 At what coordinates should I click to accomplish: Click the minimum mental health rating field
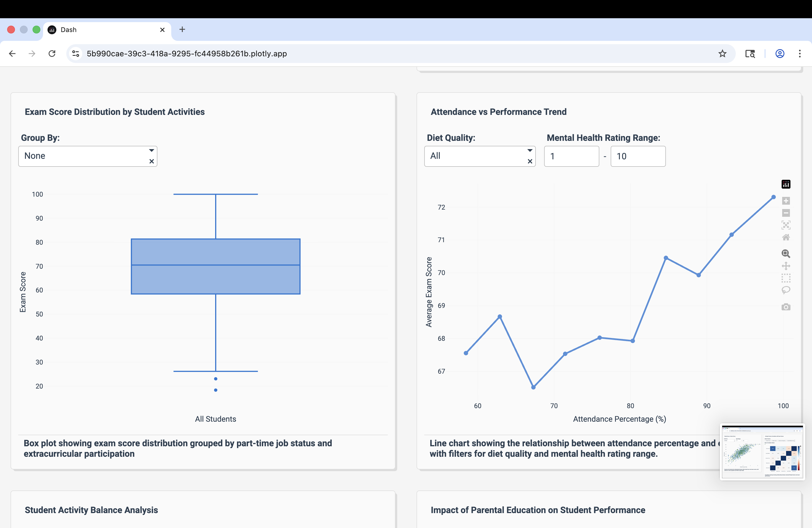click(x=571, y=156)
